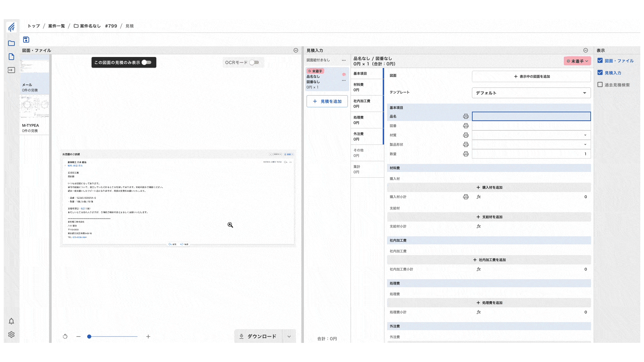Click the plus zoom-in icon near slider
The width and height of the screenshot is (644, 362).
[x=148, y=337]
